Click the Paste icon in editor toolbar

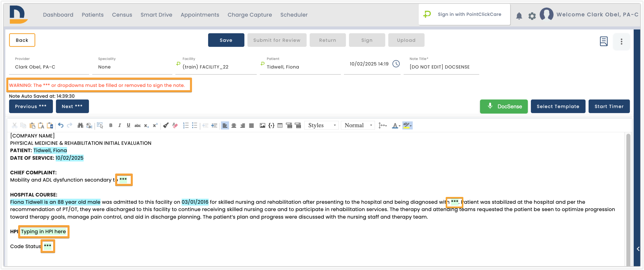32,126
